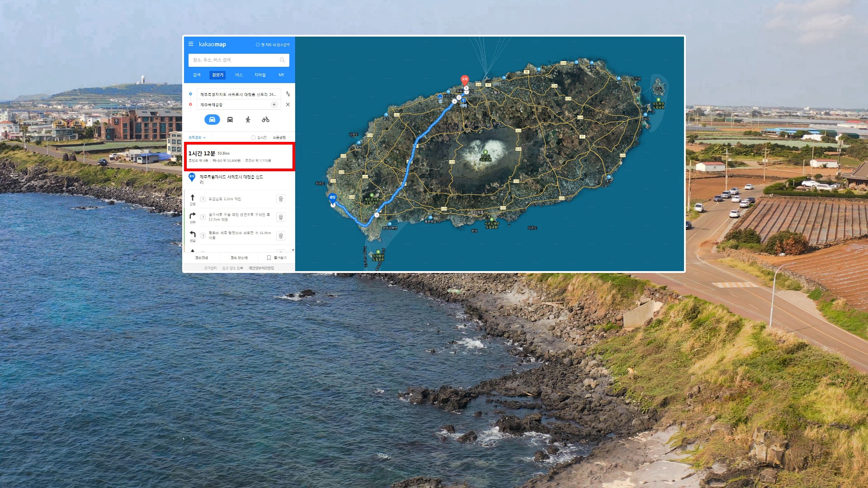This screenshot has height=488, width=868.
Task: Click 경로인쇄 print route button
Action: [x=201, y=258]
